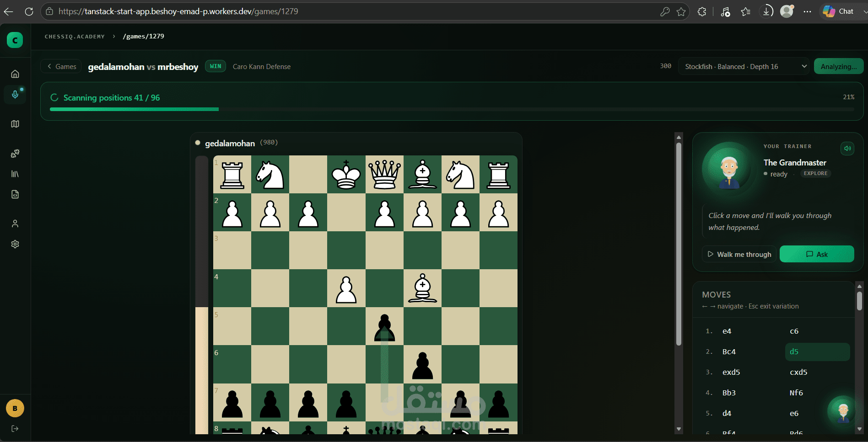Click the /games/1279 breadcrumb
Screen dimensions: 868x442
click(143, 36)
